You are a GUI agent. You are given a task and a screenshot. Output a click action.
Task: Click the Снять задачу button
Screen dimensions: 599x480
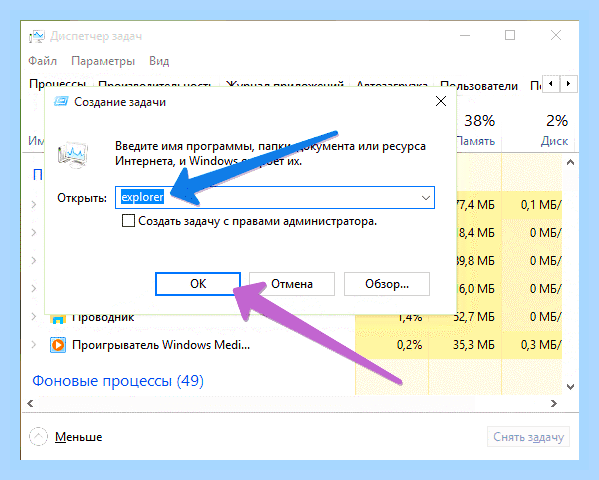[528, 437]
